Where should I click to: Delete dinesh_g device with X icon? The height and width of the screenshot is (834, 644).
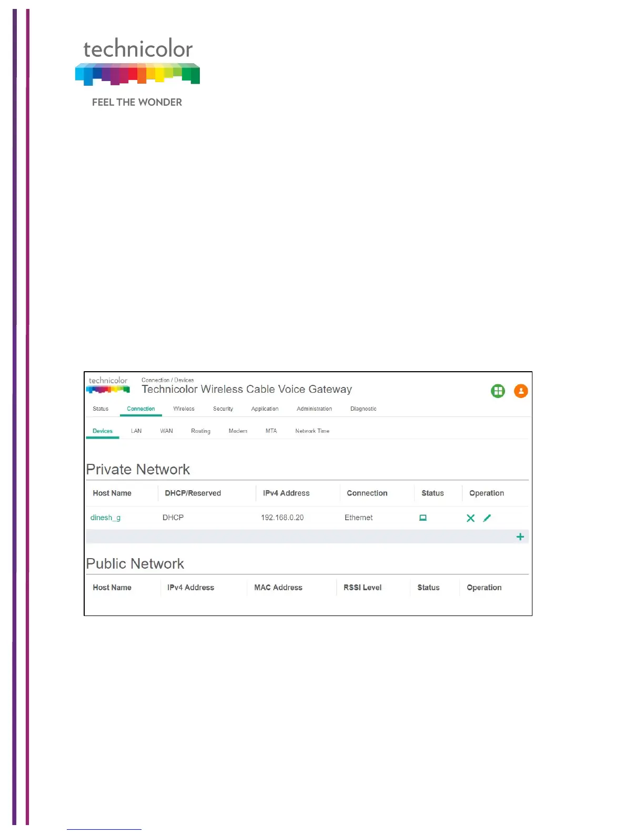click(470, 518)
